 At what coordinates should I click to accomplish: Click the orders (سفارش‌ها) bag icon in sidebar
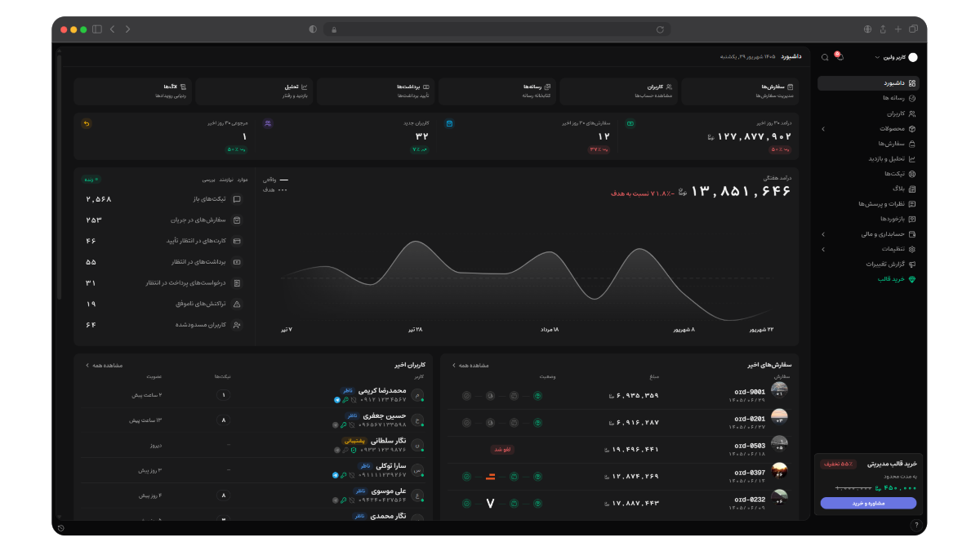912,144
